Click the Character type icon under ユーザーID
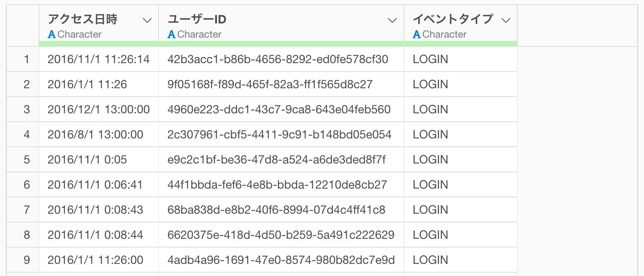Screen dimensions: 644x276 (171, 34)
